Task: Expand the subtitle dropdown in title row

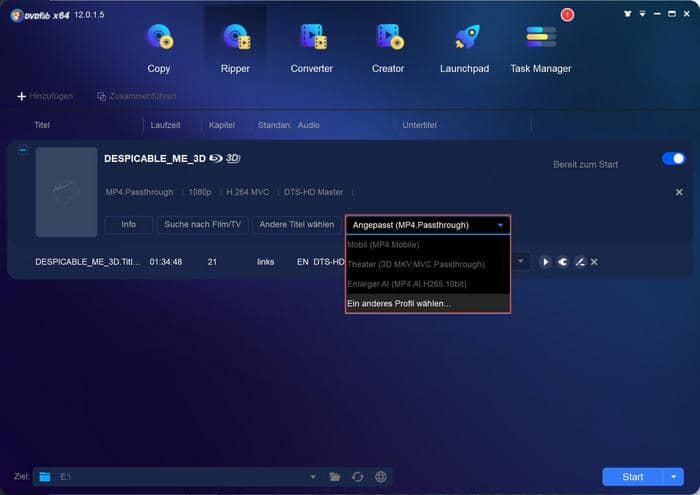Action: pyautogui.click(x=521, y=261)
